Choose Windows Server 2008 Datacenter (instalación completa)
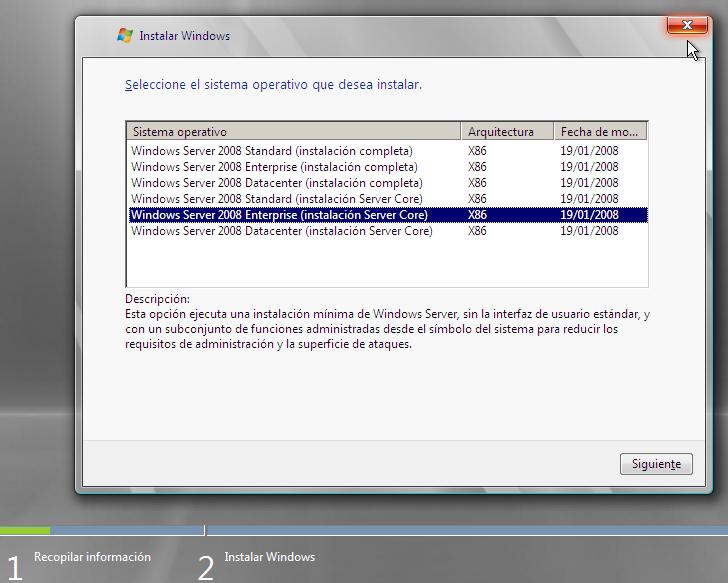Screen dimensions: 728x583 pos(277,183)
